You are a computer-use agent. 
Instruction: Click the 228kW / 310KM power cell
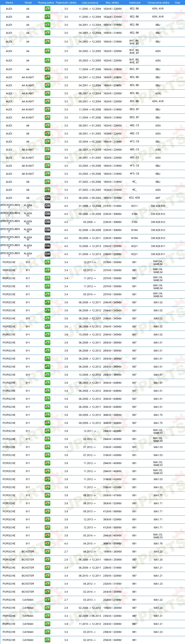[112, 567]
